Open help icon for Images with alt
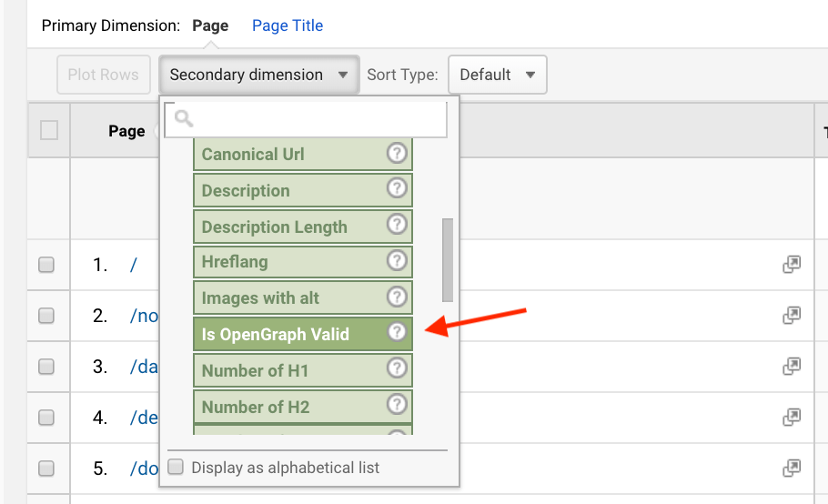828x504 pixels. (x=397, y=297)
